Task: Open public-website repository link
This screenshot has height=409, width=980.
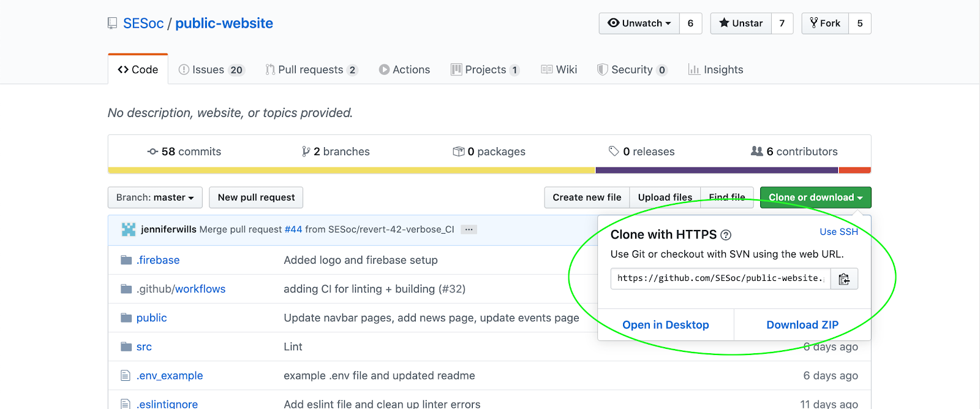Action: point(224,23)
